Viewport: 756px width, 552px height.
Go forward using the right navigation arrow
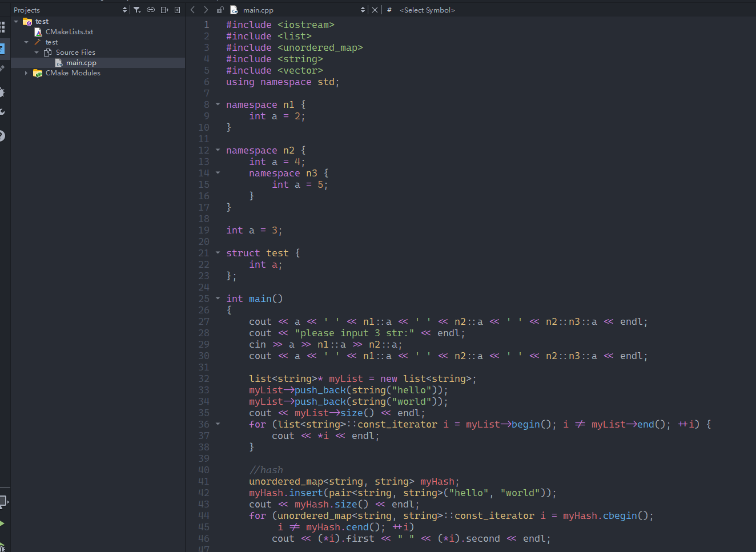point(205,10)
